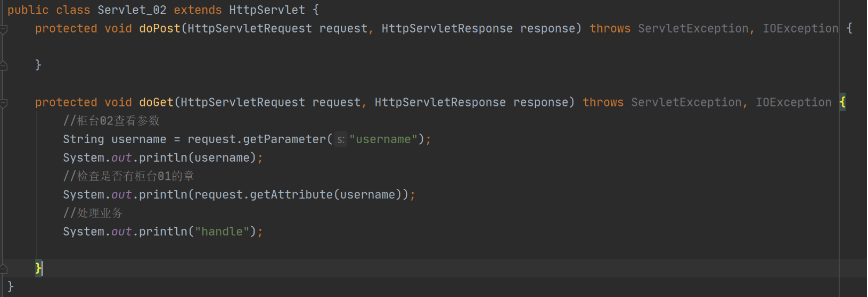The image size is (868, 297).
Task: Click the highlighted opening brace of doGet
Action: pyautogui.click(x=842, y=102)
